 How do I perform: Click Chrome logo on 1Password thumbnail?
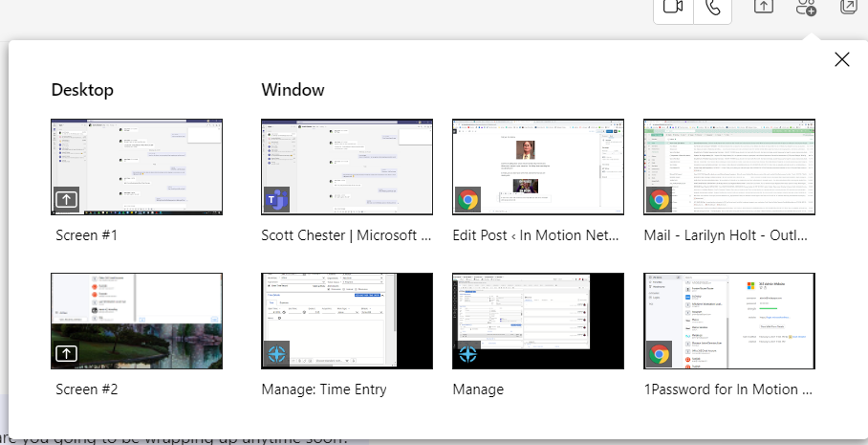[x=659, y=353]
